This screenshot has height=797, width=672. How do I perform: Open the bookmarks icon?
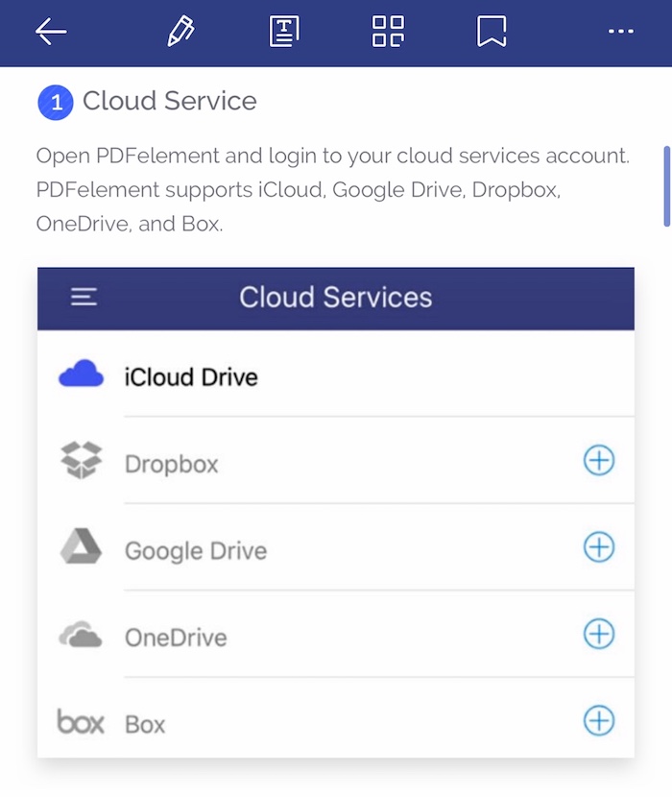point(492,31)
